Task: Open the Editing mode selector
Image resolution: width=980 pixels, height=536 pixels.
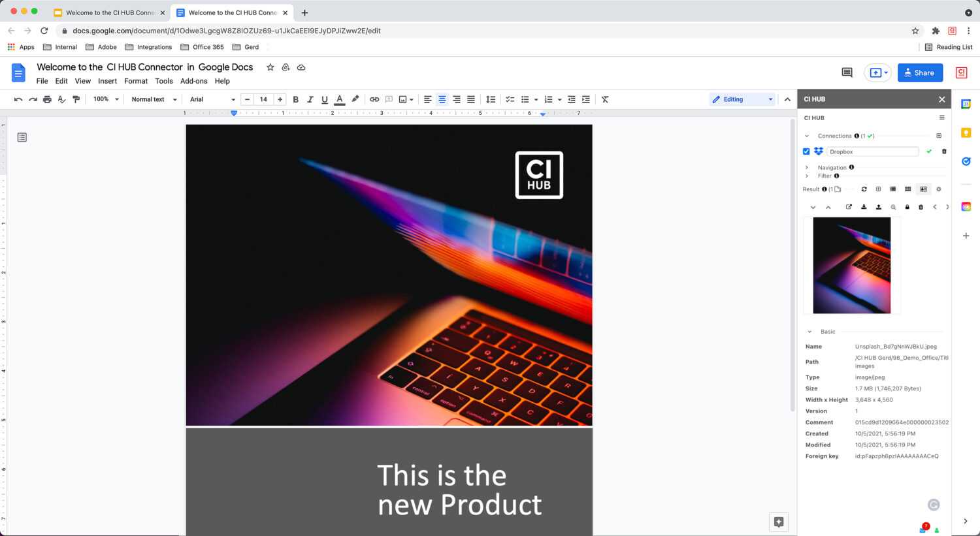Action: click(742, 99)
